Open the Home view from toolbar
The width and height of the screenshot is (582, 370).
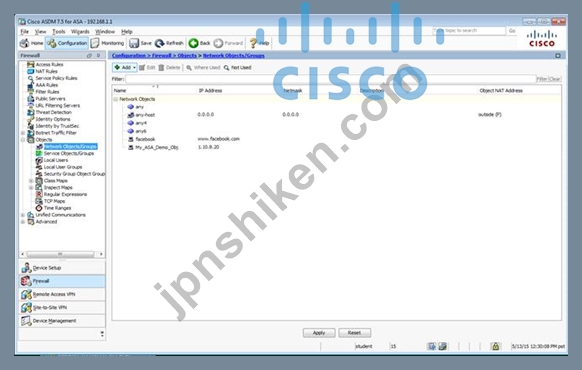click(32, 43)
